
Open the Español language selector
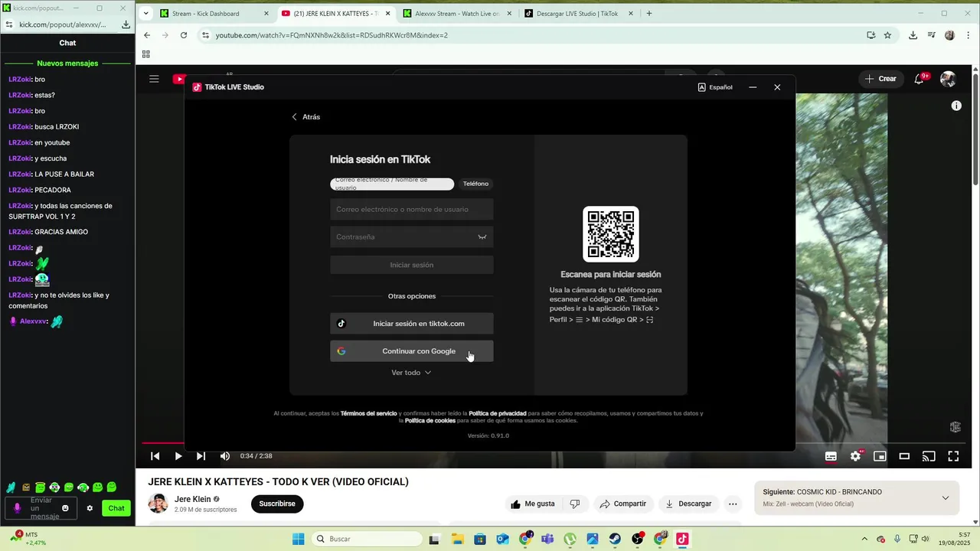pos(716,87)
